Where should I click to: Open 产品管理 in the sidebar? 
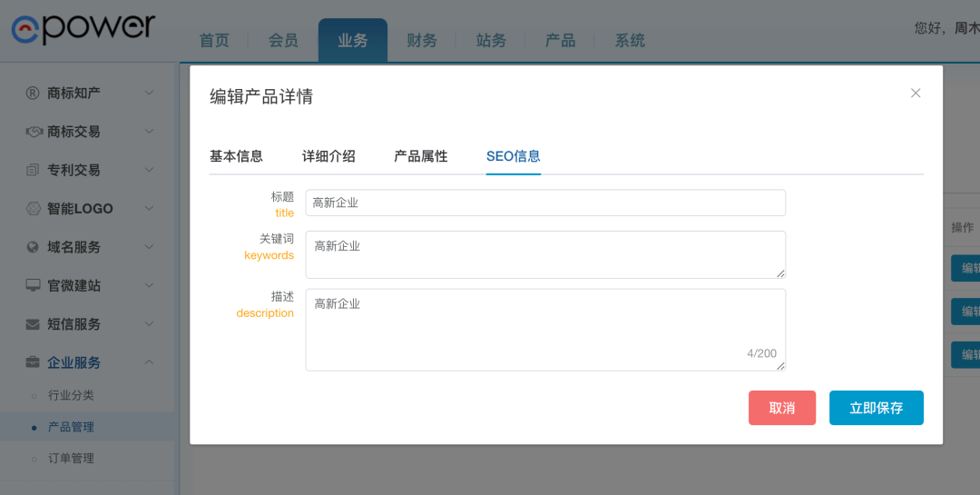[x=71, y=428]
